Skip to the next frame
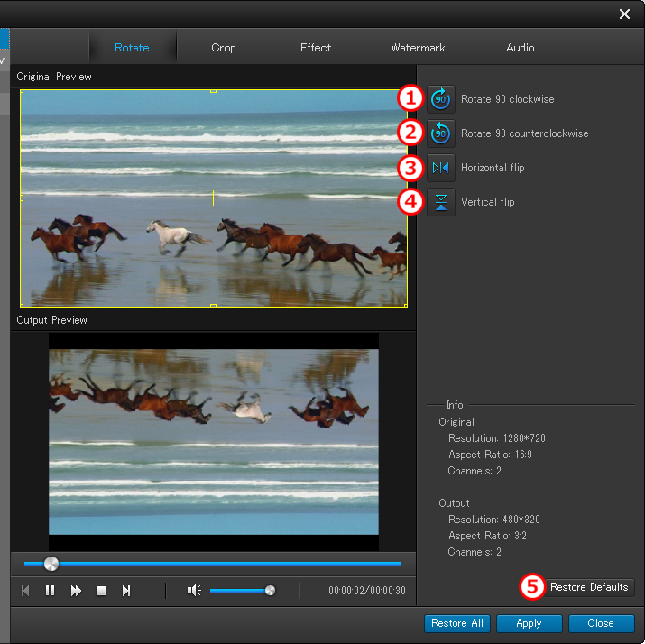The image size is (645, 644). (x=126, y=591)
